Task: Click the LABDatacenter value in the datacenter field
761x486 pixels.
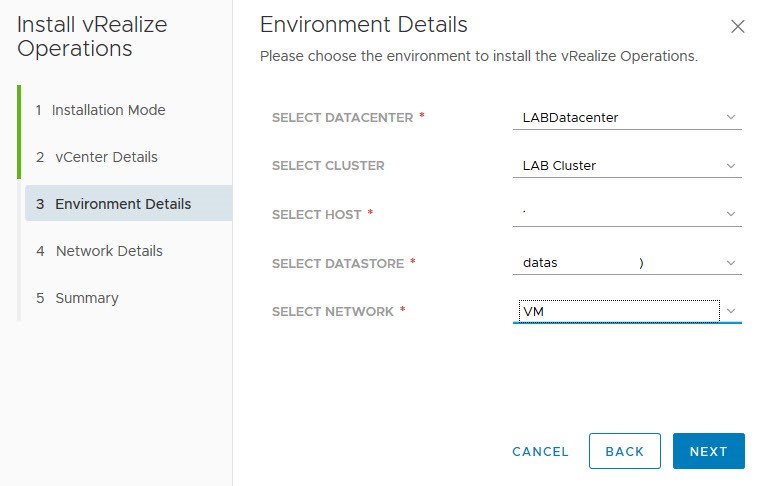Action: [570, 118]
